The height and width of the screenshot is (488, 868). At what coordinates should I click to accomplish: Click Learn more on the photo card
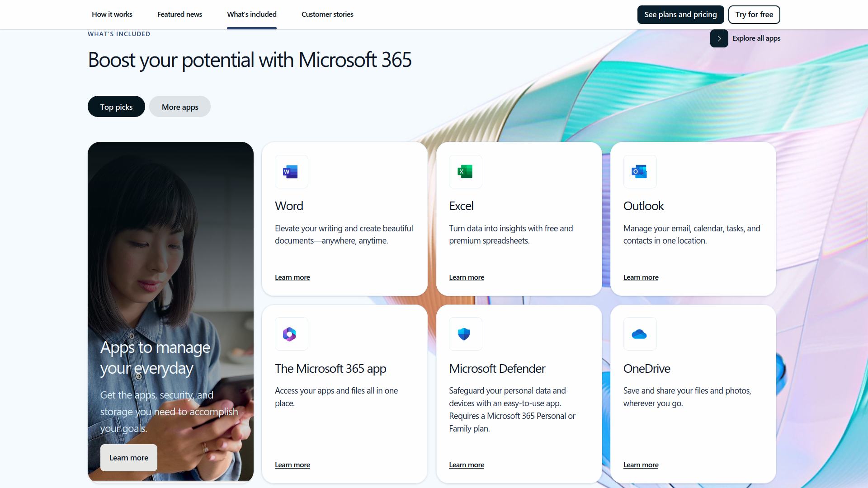tap(129, 458)
